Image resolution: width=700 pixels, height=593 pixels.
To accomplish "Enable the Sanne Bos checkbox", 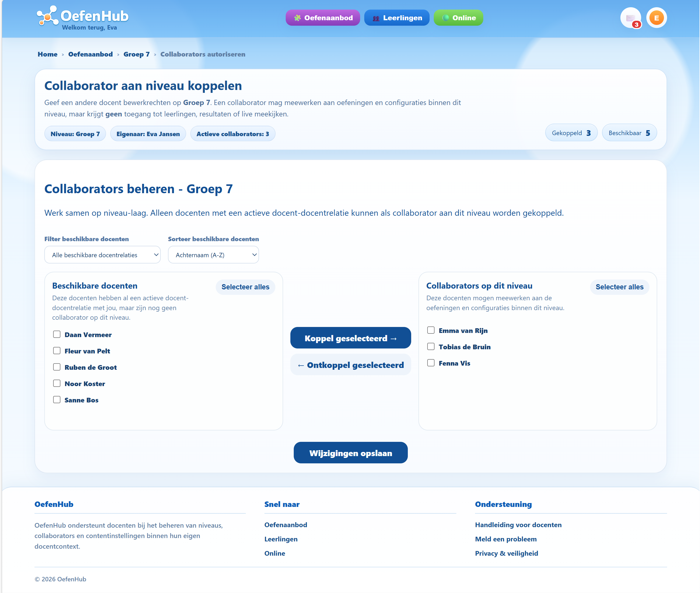I will 57,400.
